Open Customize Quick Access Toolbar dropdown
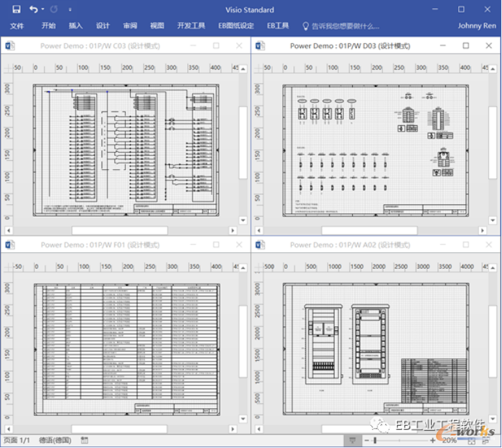The image size is (502, 448). pyautogui.click(x=70, y=10)
